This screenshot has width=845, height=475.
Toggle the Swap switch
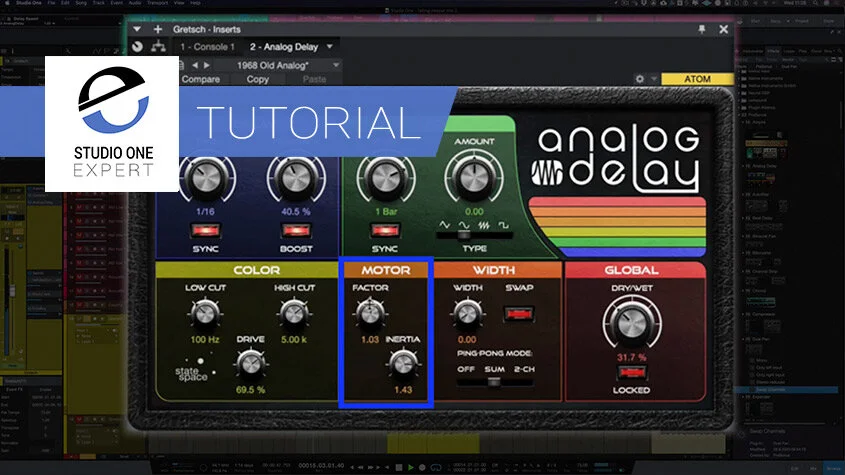(x=518, y=313)
